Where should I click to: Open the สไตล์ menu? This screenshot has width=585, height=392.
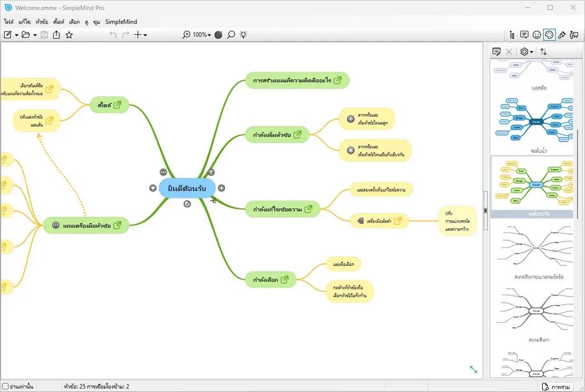pyautogui.click(x=59, y=22)
